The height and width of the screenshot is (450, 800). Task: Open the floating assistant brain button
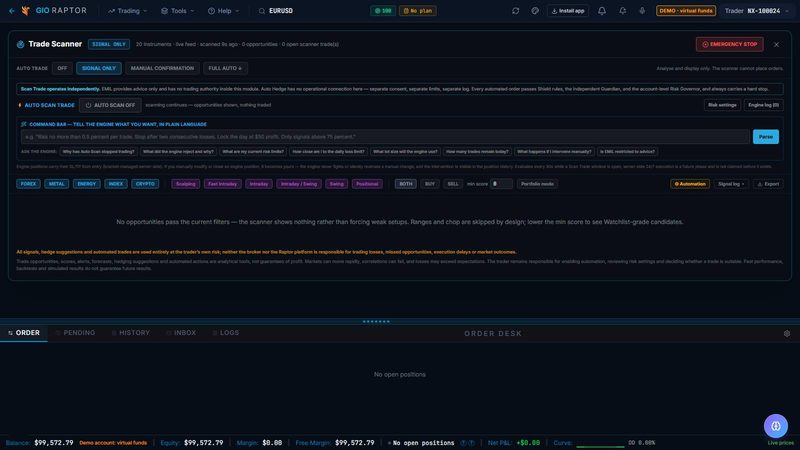coord(776,426)
